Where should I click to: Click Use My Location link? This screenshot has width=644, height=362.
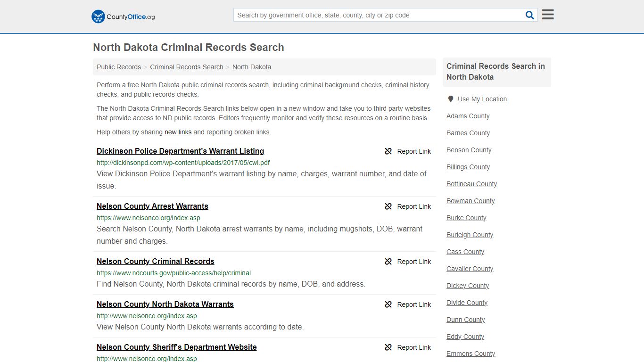[482, 99]
